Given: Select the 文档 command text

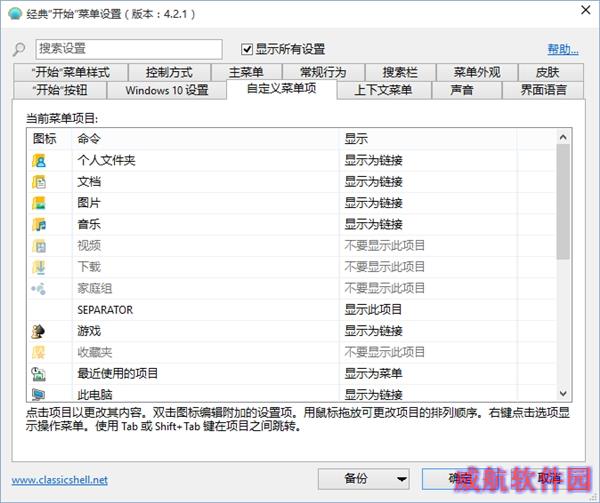Looking at the screenshot, I should 89,182.
